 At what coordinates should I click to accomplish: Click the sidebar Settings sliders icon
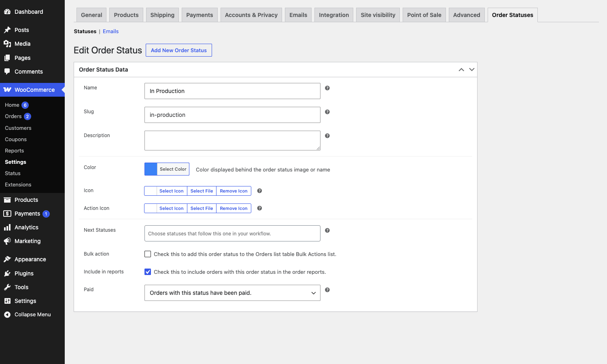tap(7, 301)
